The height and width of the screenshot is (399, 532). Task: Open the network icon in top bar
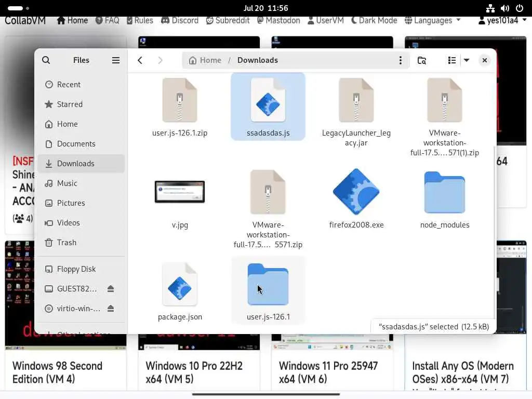point(490,8)
